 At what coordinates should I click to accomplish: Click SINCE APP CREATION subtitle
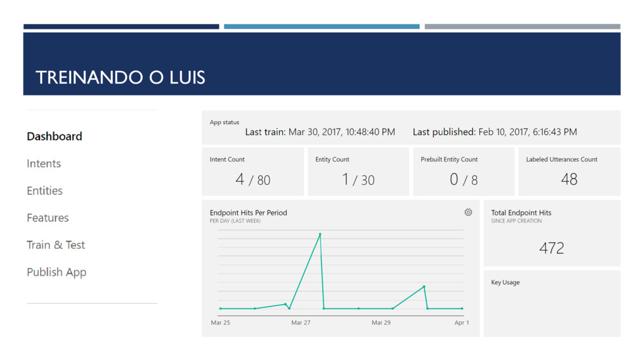point(516,221)
